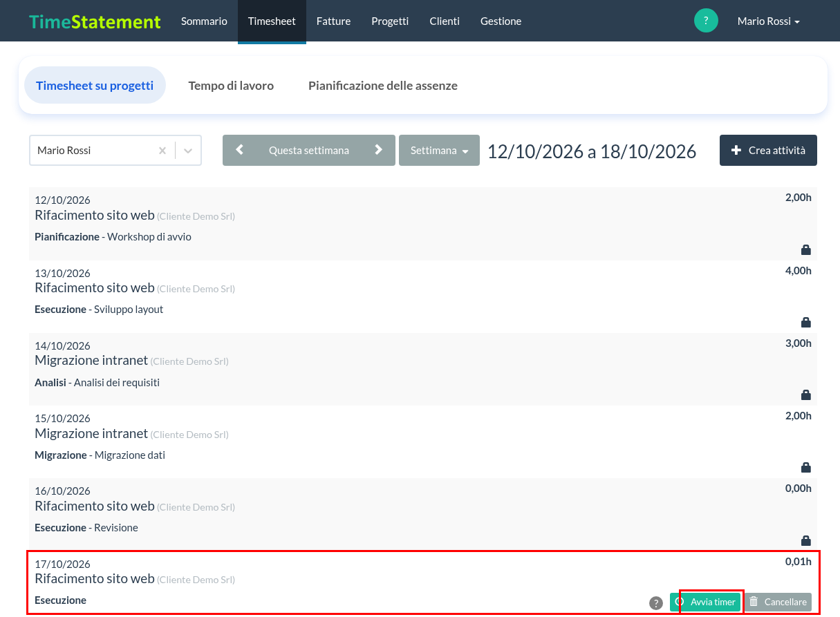This screenshot has width=840, height=617.
Task: Switch to Timesheet su progetti tab
Action: coord(95,86)
